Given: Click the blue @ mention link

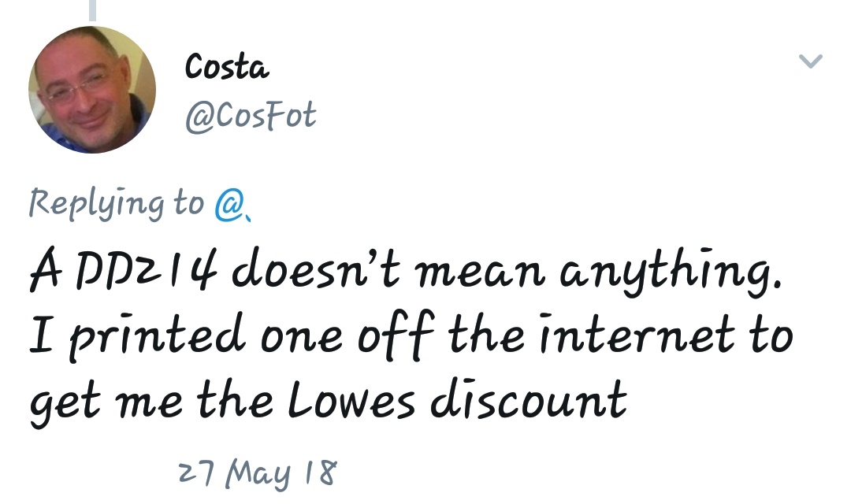Looking at the screenshot, I should tap(232, 204).
